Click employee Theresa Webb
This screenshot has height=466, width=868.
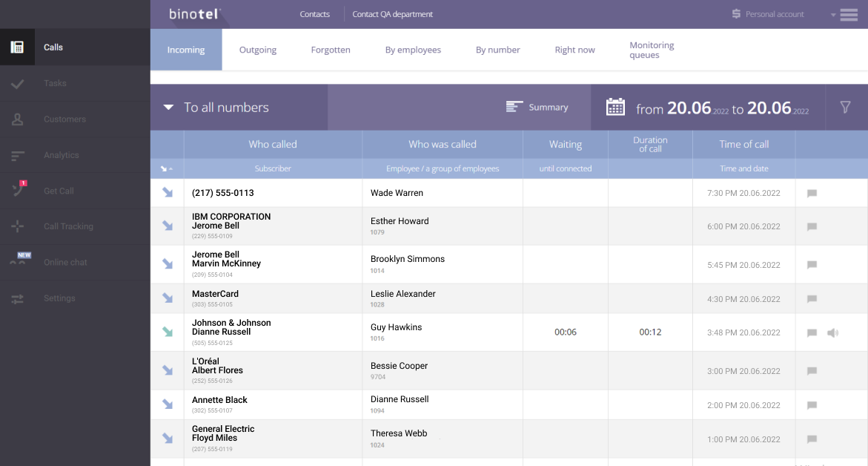point(399,433)
